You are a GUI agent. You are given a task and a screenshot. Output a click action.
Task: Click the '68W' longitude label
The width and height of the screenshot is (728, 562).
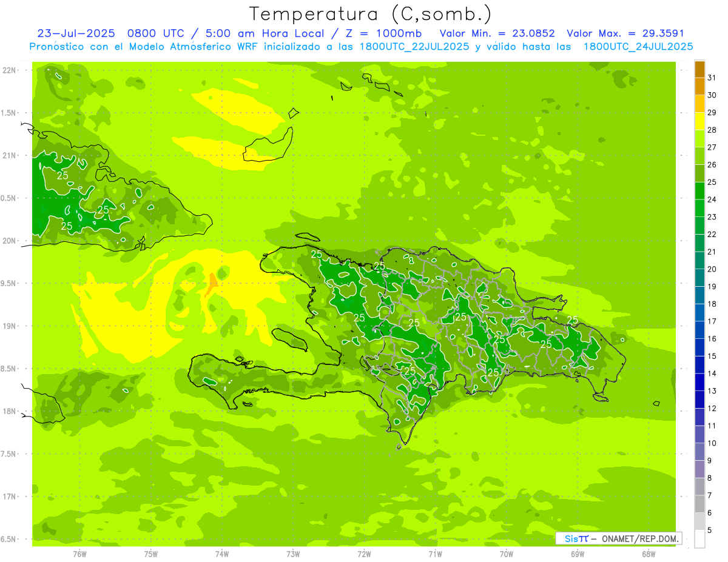[649, 554]
